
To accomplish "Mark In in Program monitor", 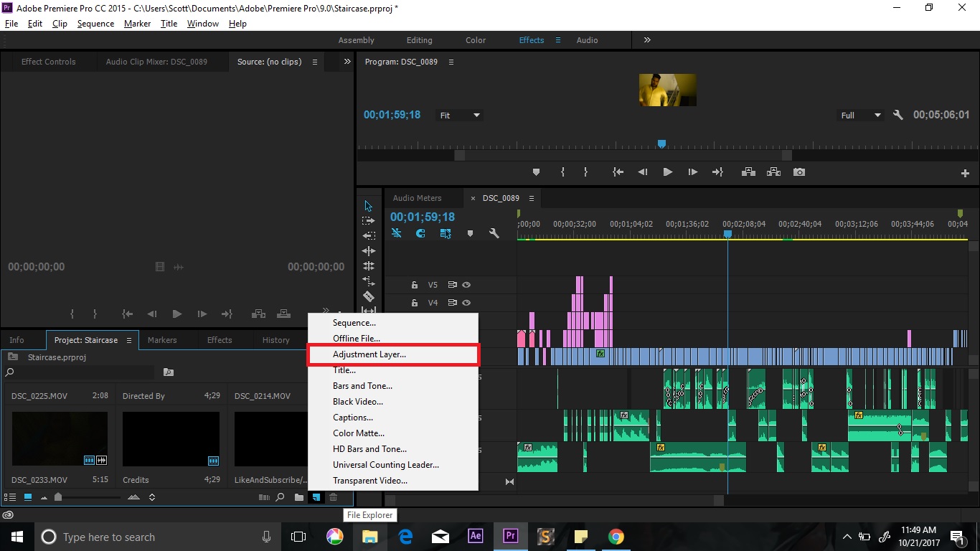I will click(x=562, y=172).
